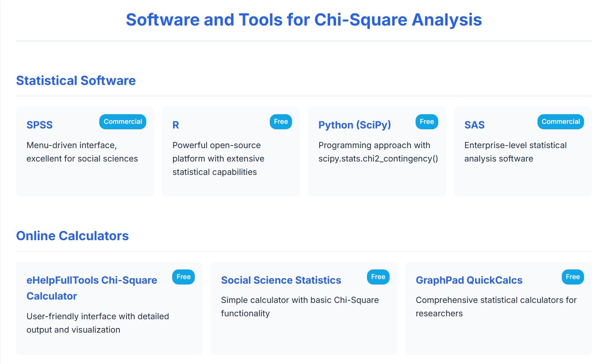Open the SAS software link
The width and height of the screenshot is (597, 364).
474,125
